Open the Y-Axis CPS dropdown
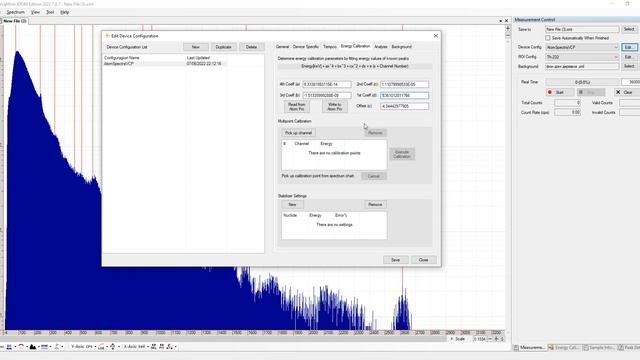 pos(96,347)
